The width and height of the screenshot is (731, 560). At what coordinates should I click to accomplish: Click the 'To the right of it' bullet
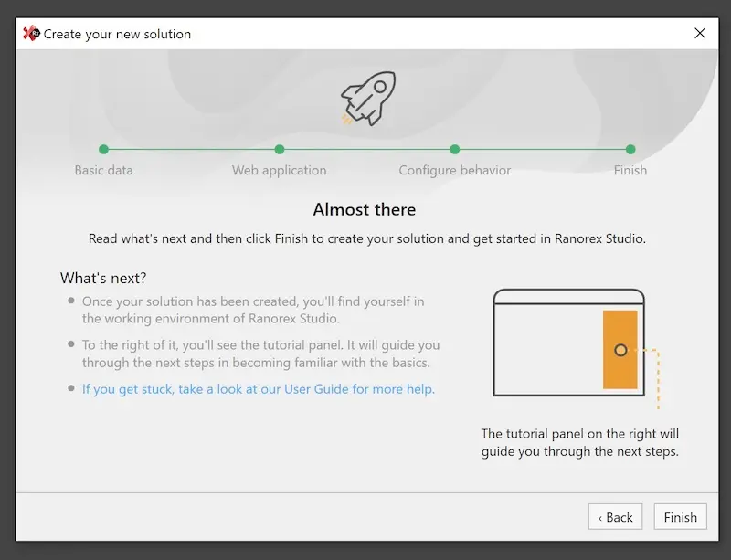pyautogui.click(x=260, y=354)
